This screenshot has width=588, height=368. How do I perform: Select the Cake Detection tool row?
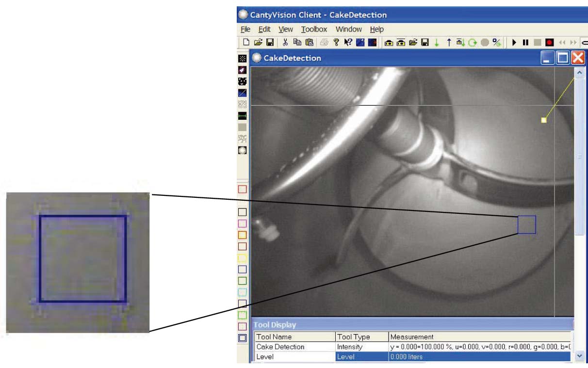tap(280, 347)
